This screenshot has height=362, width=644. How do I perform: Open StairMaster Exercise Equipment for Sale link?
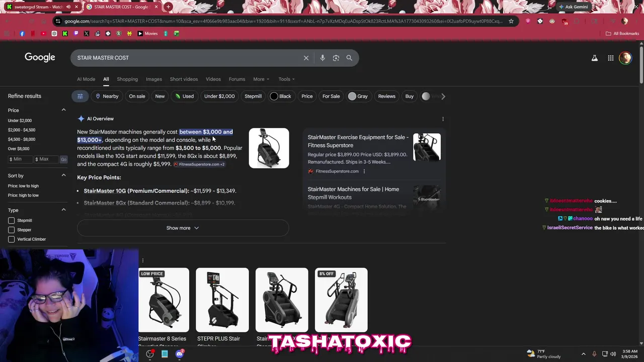point(358,141)
